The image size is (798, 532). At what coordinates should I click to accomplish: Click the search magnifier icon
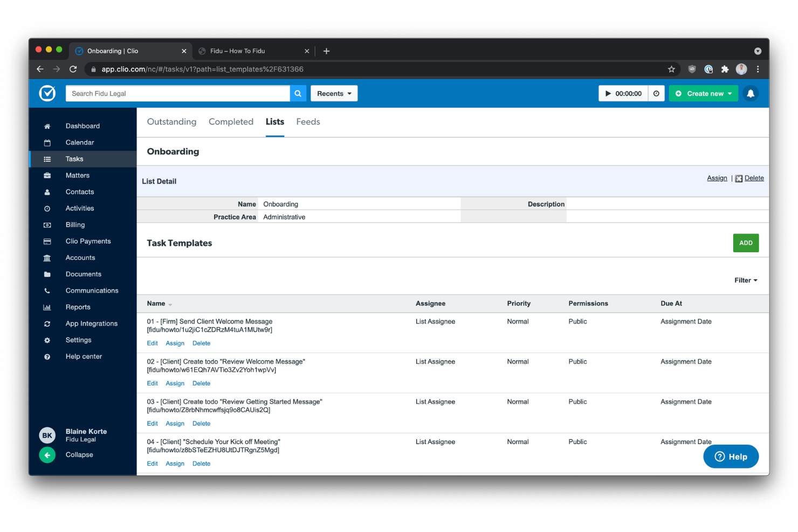(x=298, y=93)
